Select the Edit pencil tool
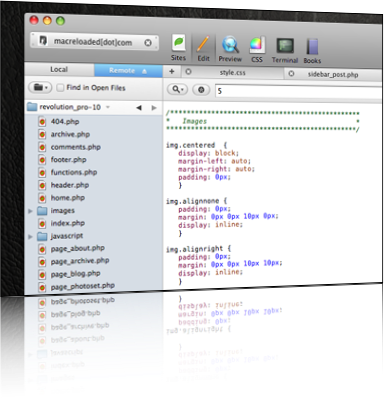The height and width of the screenshot is (400, 384). click(x=203, y=49)
